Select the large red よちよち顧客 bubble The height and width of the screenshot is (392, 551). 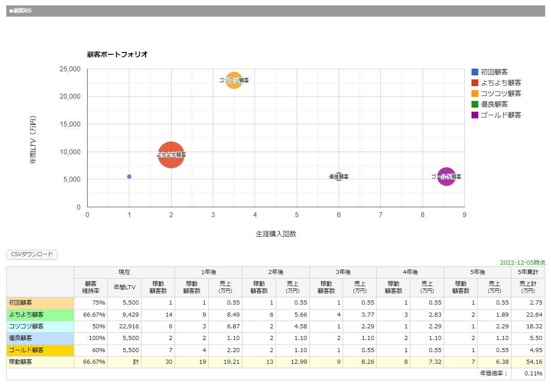pos(171,155)
